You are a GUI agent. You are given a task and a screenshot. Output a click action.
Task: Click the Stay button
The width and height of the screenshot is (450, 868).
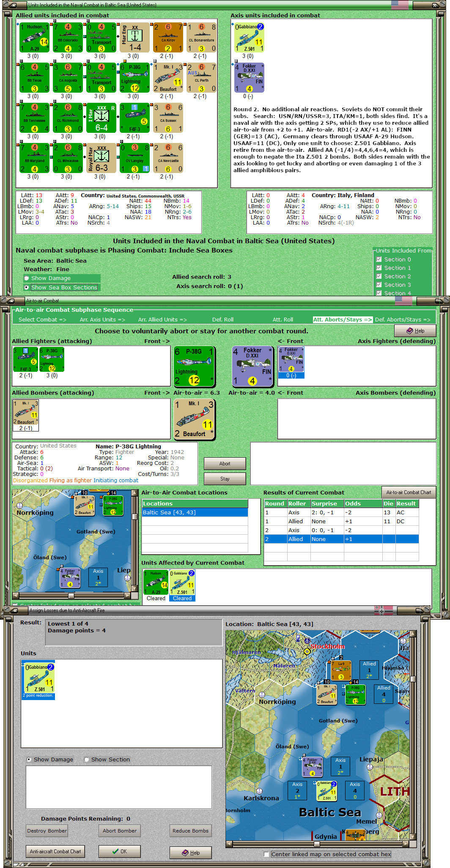pos(225,479)
